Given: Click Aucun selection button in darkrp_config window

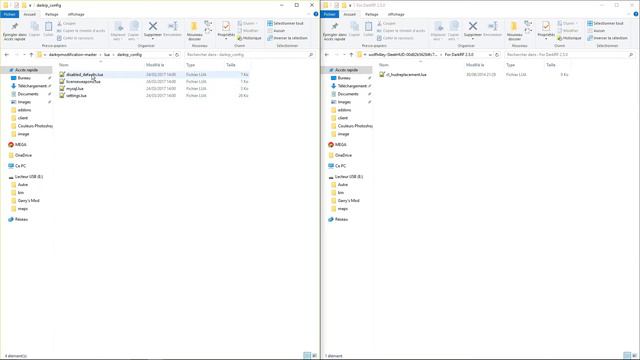Looking at the screenshot, I should (x=276, y=31).
